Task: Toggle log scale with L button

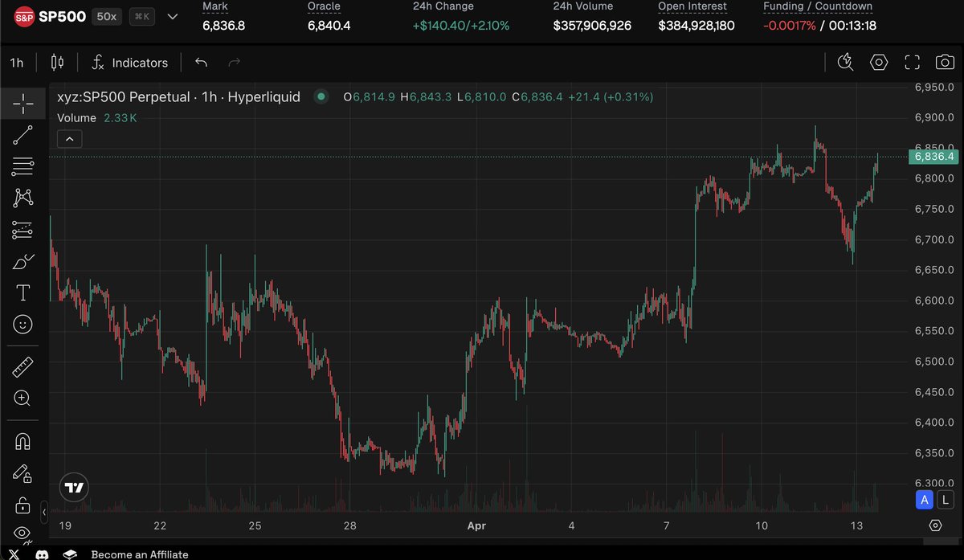Action: pos(945,500)
